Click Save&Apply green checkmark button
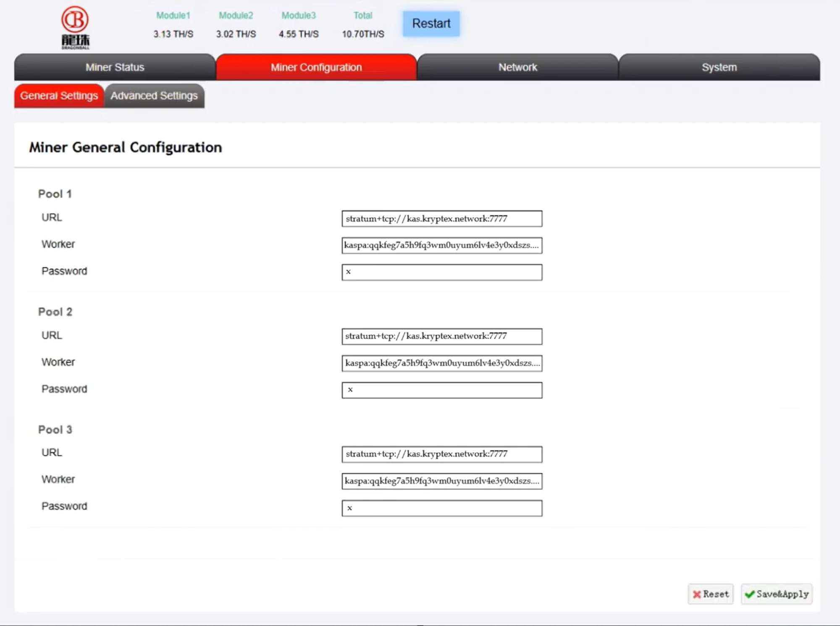The width and height of the screenshot is (840, 626). (x=777, y=594)
